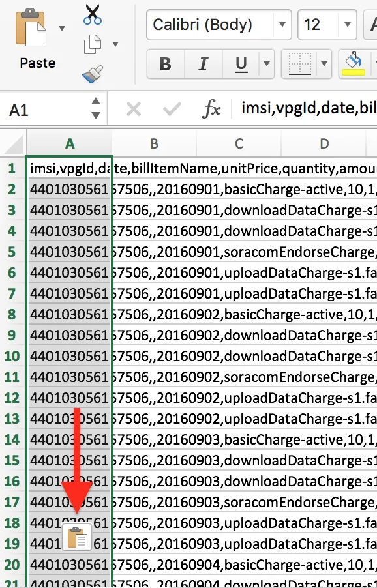The image size is (377, 588).
Task: Click cell A3 in column A
Action: 69,210
